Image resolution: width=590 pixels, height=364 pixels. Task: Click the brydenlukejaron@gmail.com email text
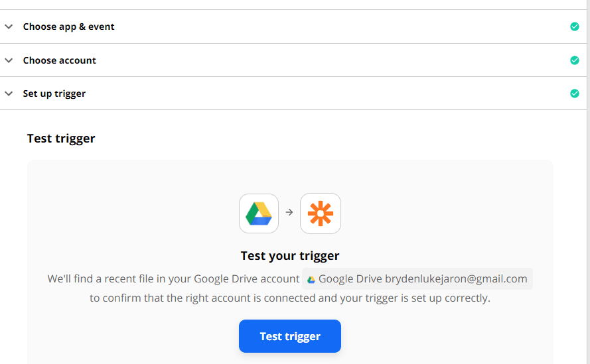(456, 279)
